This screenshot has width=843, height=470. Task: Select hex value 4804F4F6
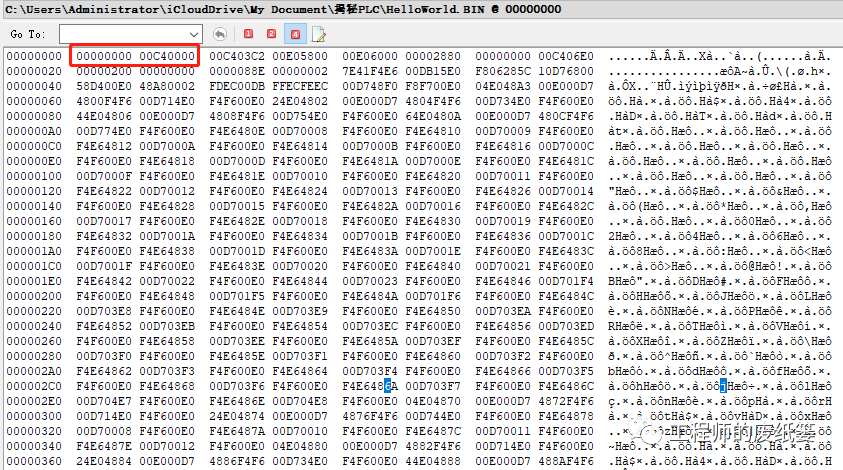click(433, 101)
